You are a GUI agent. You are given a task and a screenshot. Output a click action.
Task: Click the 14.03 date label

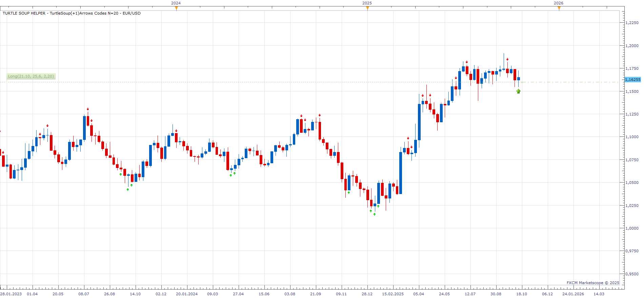[599, 294]
